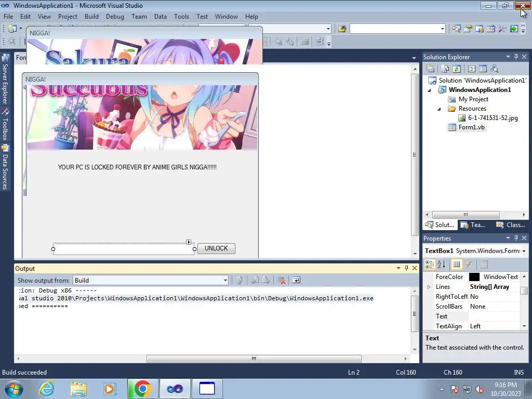Open the active files list dropdown in editor
532x399 pixels.
pyautogui.click(x=414, y=58)
